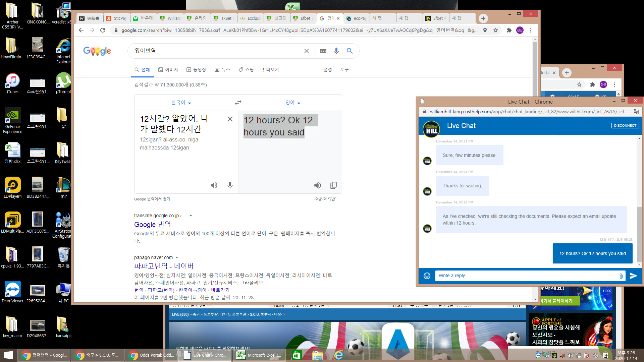Click the translate page icon in Live Chat address bar
The image size is (644, 362).
click(x=636, y=112)
